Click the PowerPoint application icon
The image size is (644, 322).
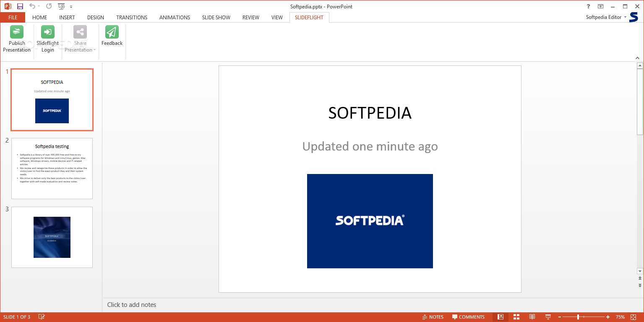tap(8, 6)
